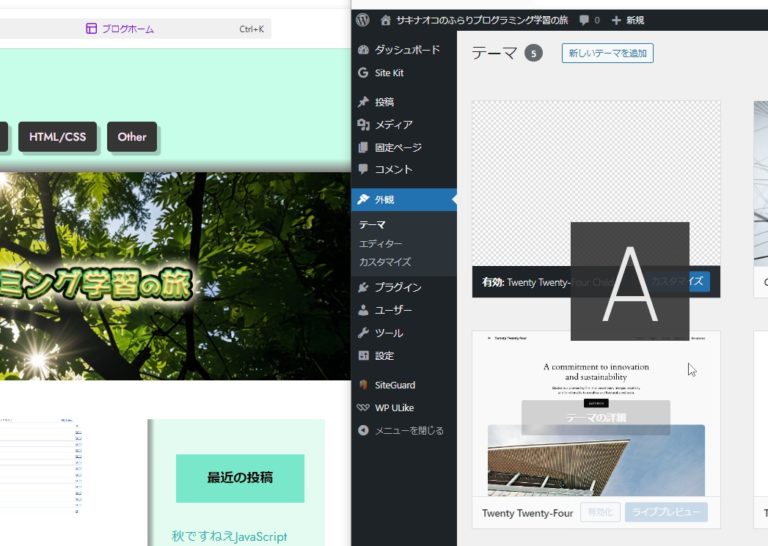Screen dimensions: 768x546
Task: Open SiteGuard settings in sidebar
Action: point(394,385)
